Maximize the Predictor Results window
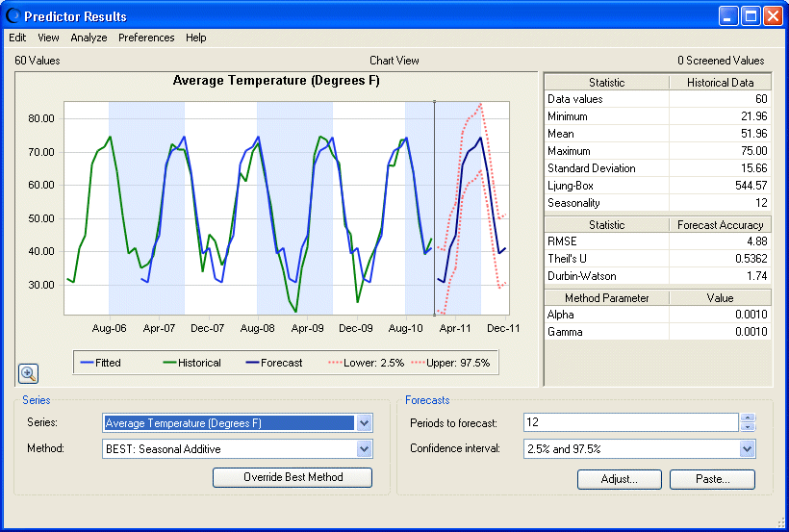Screen dimensions: 789x532 [751, 16]
